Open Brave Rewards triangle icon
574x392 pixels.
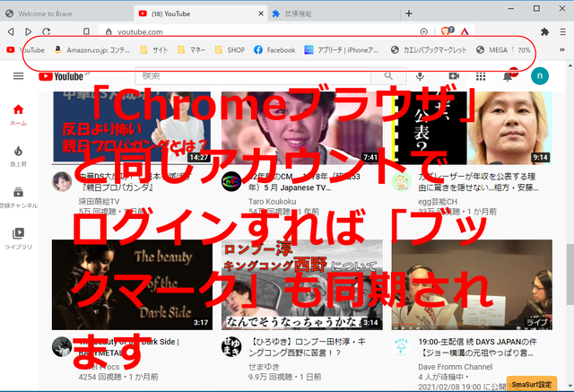[465, 31]
